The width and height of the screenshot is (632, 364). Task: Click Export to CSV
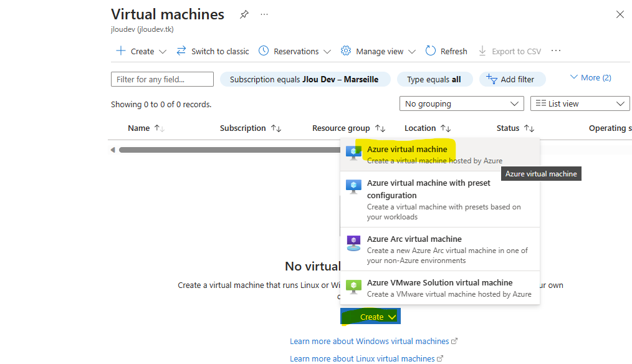click(x=509, y=51)
